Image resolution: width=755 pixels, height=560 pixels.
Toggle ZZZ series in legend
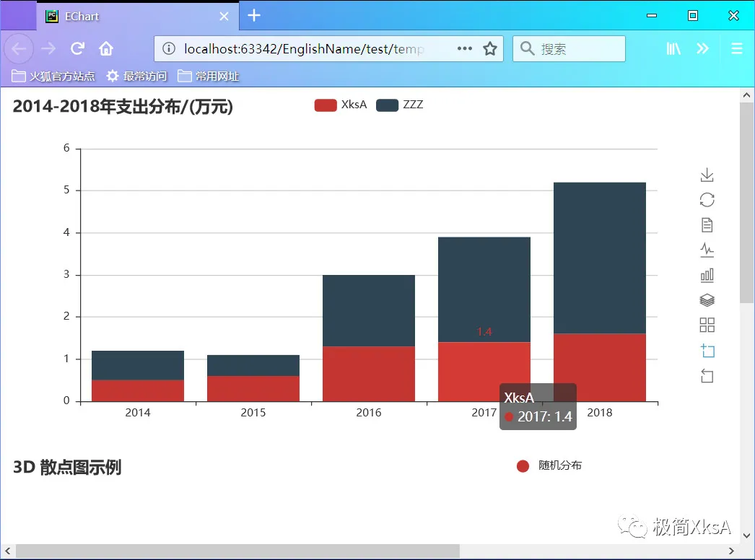[x=400, y=105]
